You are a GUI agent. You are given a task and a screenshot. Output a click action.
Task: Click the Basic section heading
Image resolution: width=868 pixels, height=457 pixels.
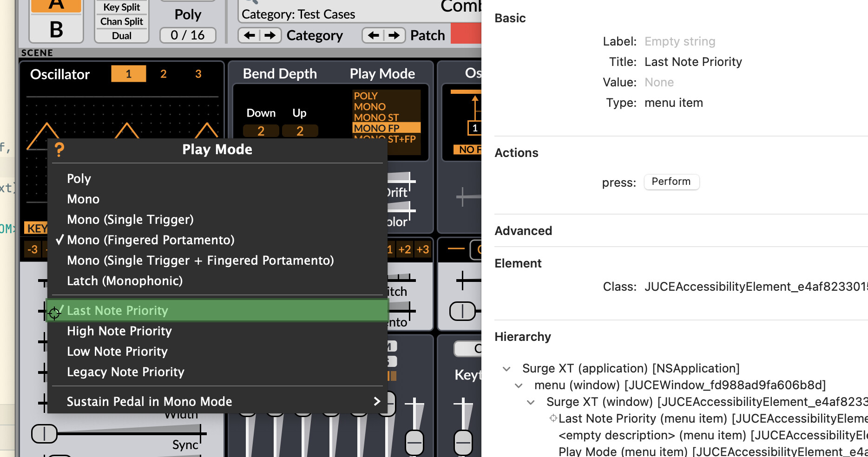(x=510, y=18)
